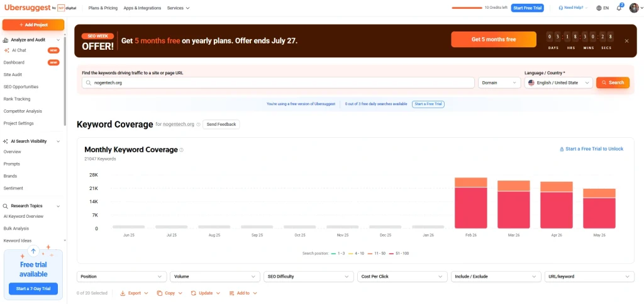Collapse the AI Search Visibility section
Image resolution: width=644 pixels, height=304 pixels.
(x=58, y=142)
